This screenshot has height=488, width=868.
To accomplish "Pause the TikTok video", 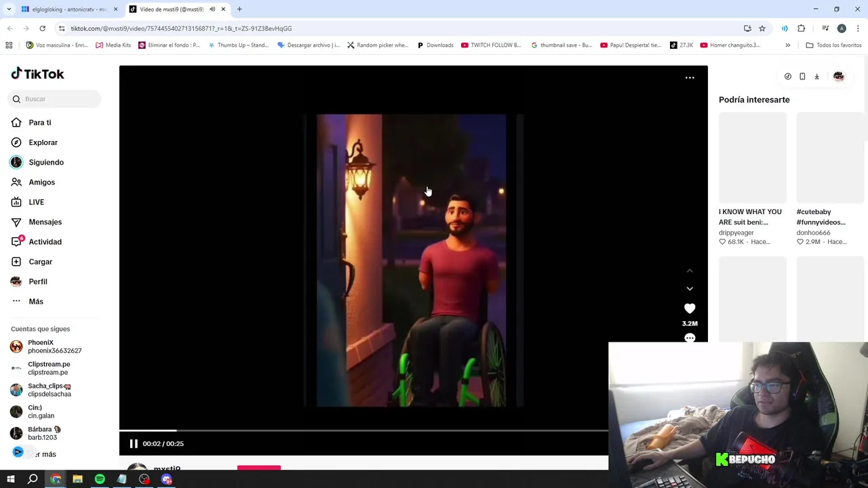I will pos(134,444).
